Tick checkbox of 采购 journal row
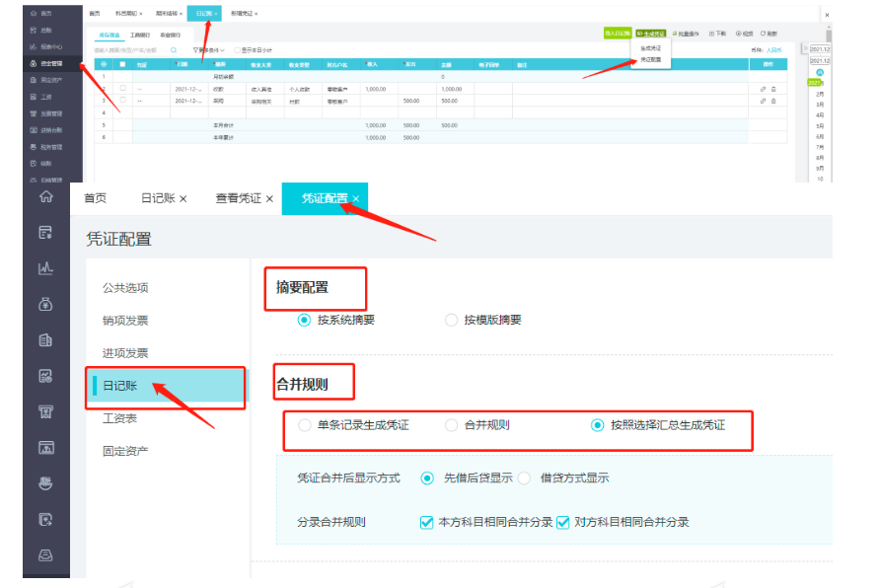The height and width of the screenshot is (588, 880). click(x=122, y=101)
